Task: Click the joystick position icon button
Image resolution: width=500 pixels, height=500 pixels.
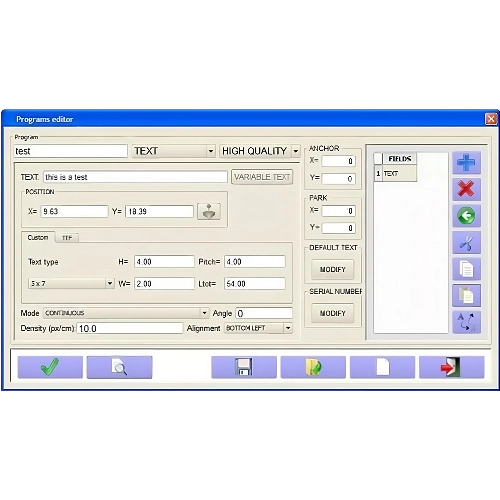Action: tap(209, 211)
